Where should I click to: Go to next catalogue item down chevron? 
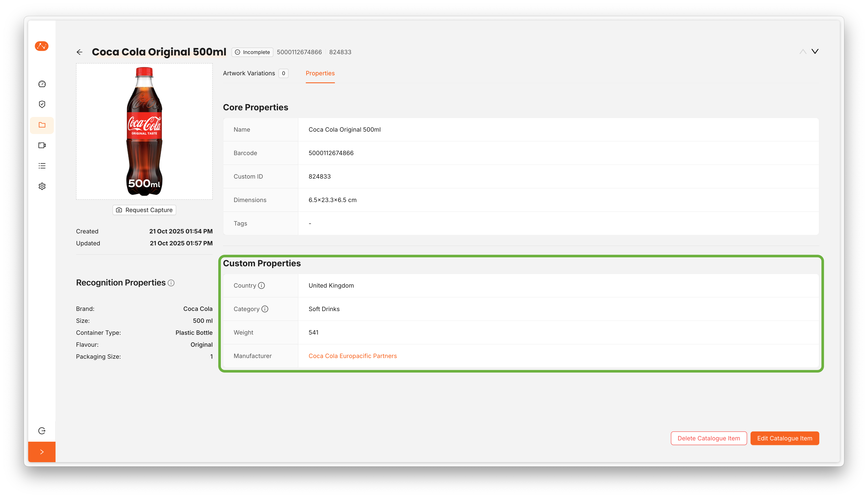tap(815, 51)
